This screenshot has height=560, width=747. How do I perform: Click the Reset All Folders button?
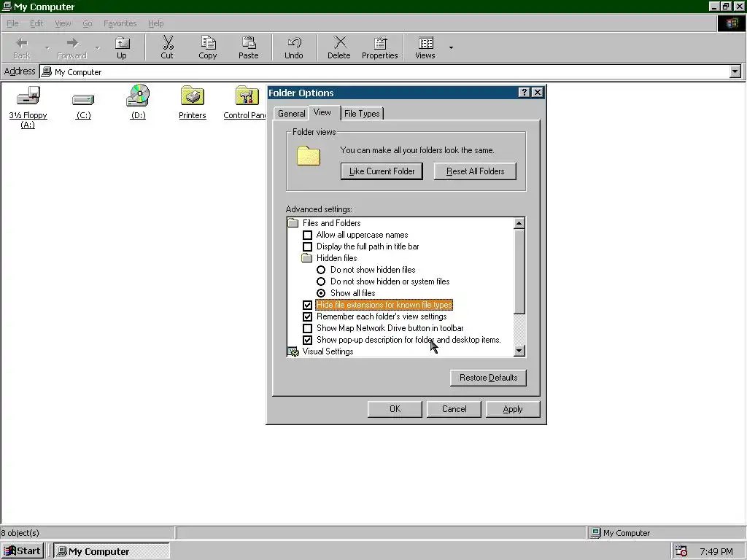pyautogui.click(x=475, y=171)
